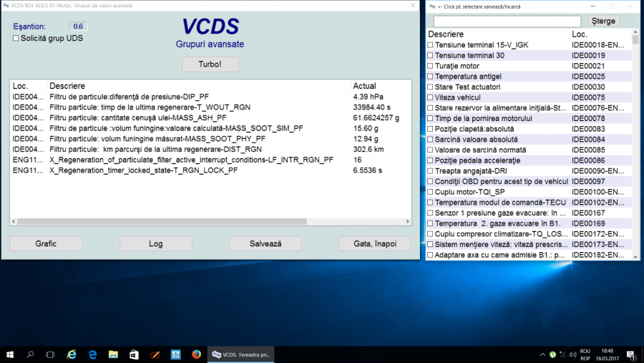
Task: Tick the Viteza vehicul checkbox
Action: (x=430, y=97)
